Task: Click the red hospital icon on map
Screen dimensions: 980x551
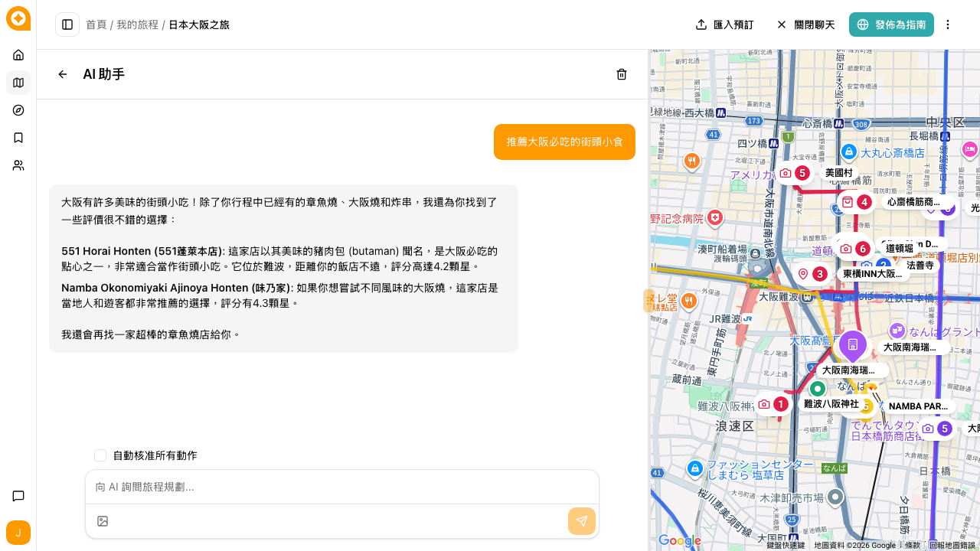Action: coord(715,218)
